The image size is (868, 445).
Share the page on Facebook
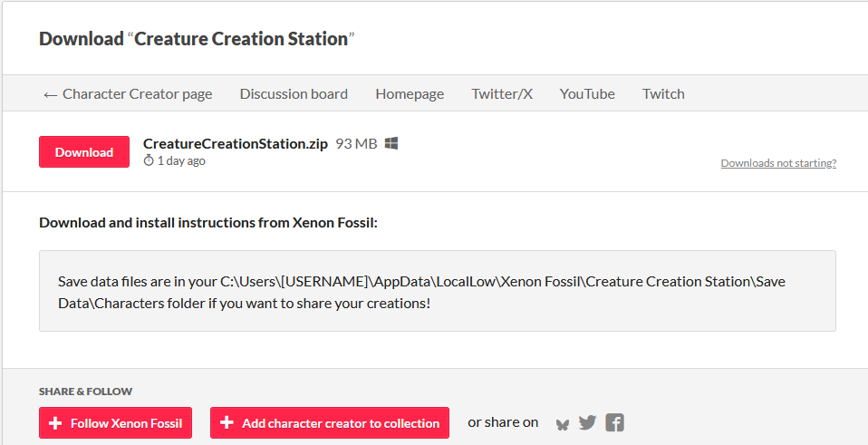tap(615, 422)
